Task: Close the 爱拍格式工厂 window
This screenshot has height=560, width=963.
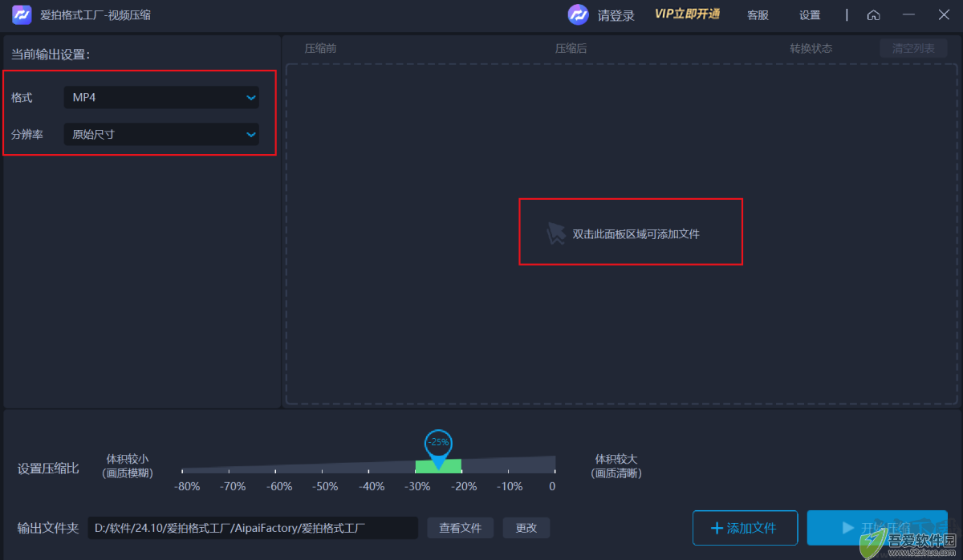Action: coord(944,15)
